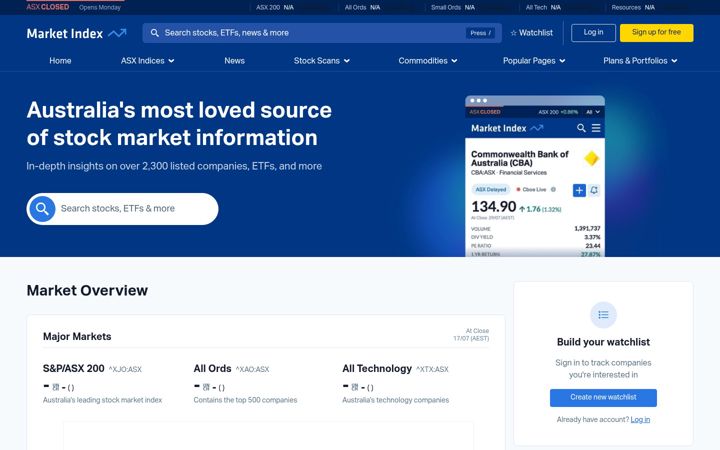This screenshot has height=450, width=720.
Task: Click the All Ords ticker in the top bar
Action: point(362,7)
